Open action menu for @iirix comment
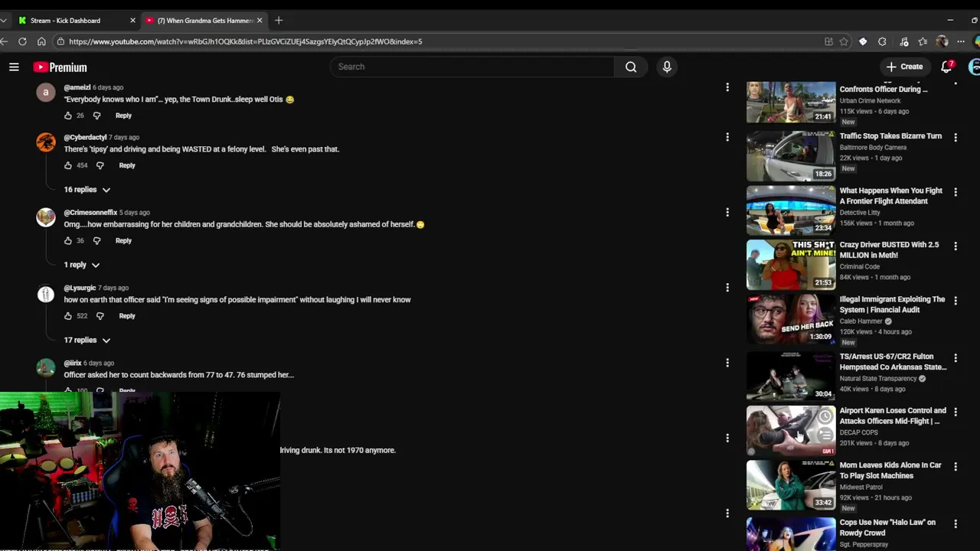980x551 pixels. (x=727, y=363)
